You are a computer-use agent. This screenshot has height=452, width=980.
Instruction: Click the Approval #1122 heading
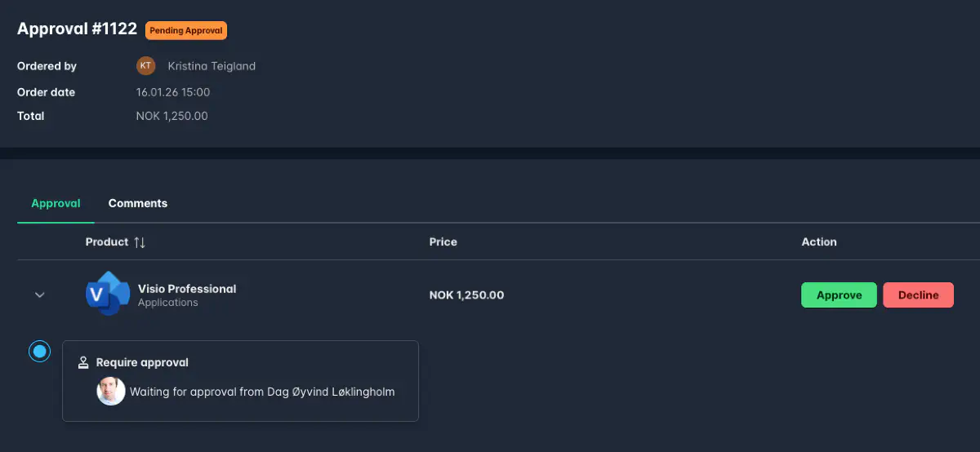tap(77, 29)
